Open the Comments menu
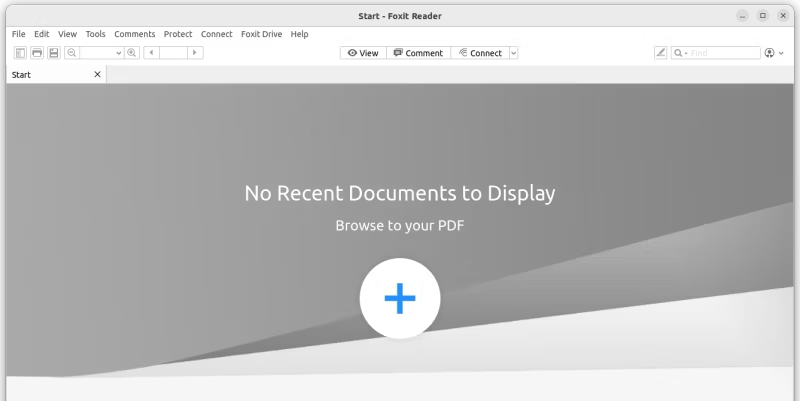Image resolution: width=800 pixels, height=401 pixels. click(135, 34)
